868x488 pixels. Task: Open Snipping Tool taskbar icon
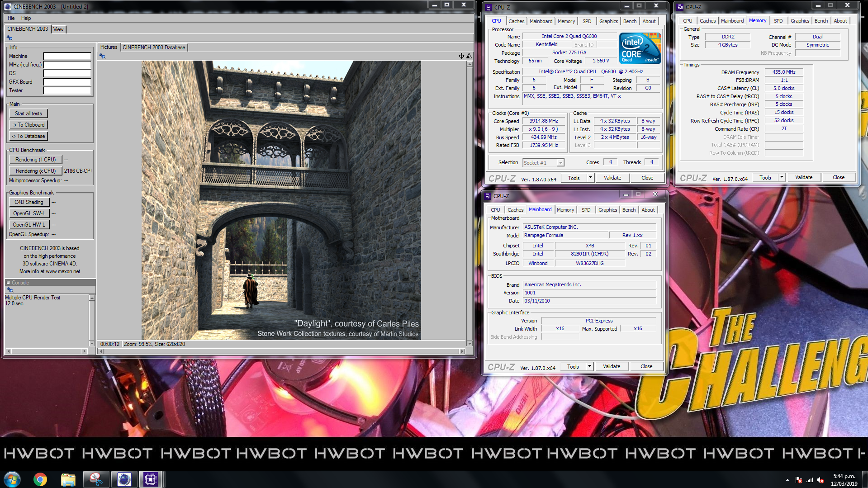pyautogui.click(x=96, y=479)
